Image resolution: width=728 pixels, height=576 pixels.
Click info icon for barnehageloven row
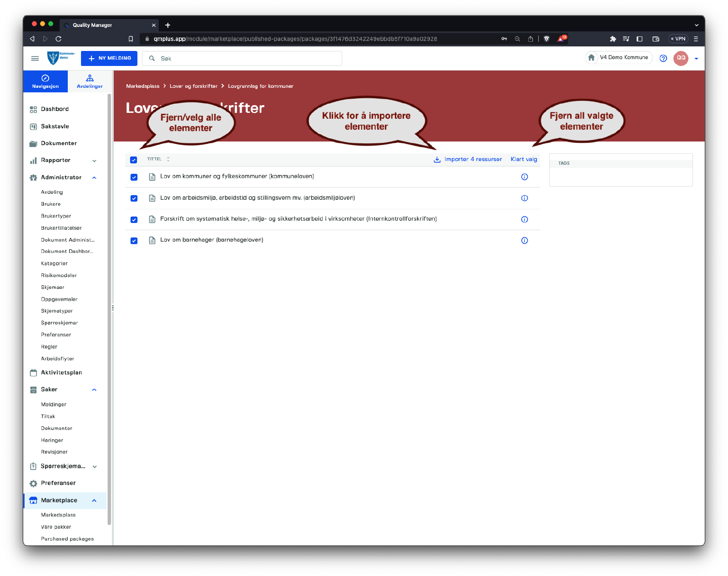click(x=524, y=241)
